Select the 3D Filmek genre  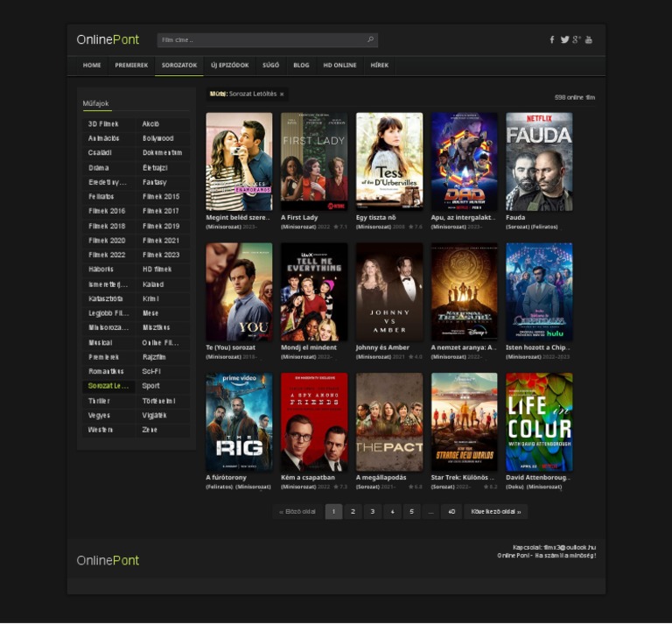pos(108,124)
